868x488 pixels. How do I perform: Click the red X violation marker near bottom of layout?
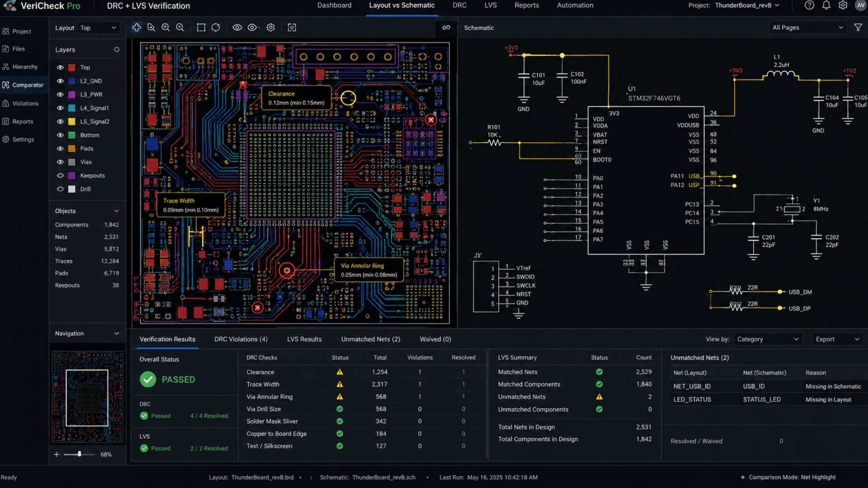pos(258,308)
